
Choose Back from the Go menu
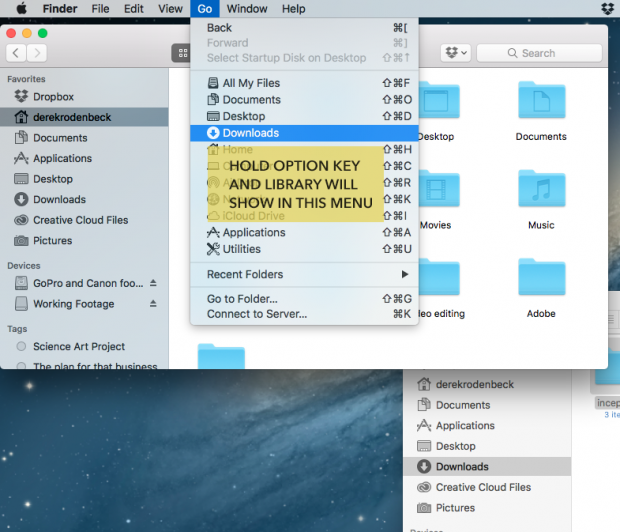coord(304,28)
